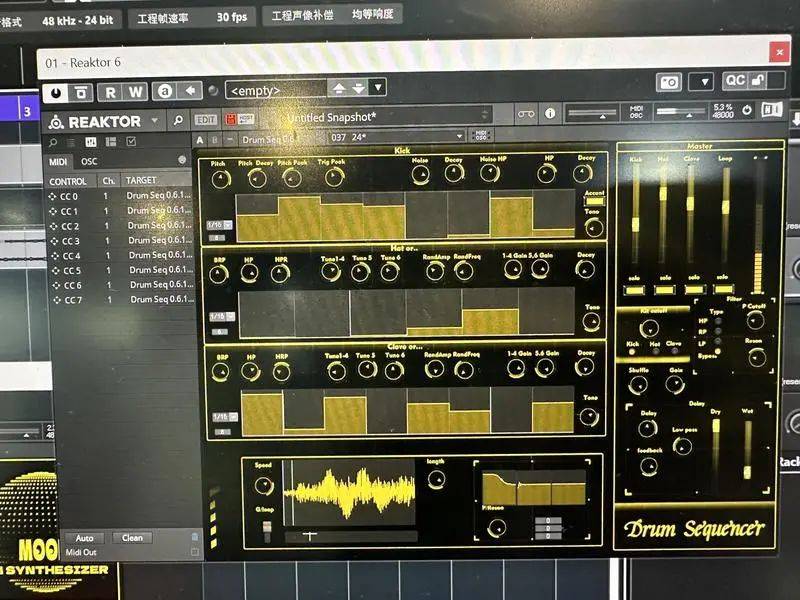Click the Loop solo button in Master
This screenshot has width=800, height=600.
click(x=723, y=289)
